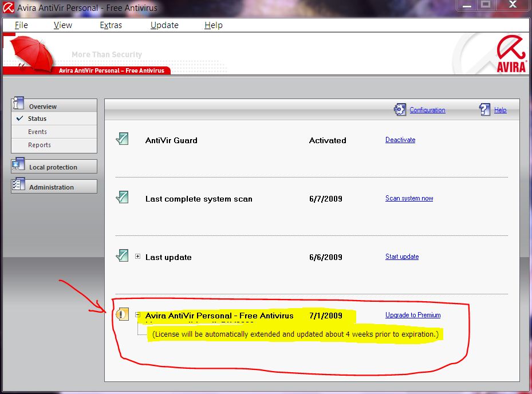This screenshot has width=532, height=394.
Task: Open the Update menu
Action: pyautogui.click(x=164, y=25)
